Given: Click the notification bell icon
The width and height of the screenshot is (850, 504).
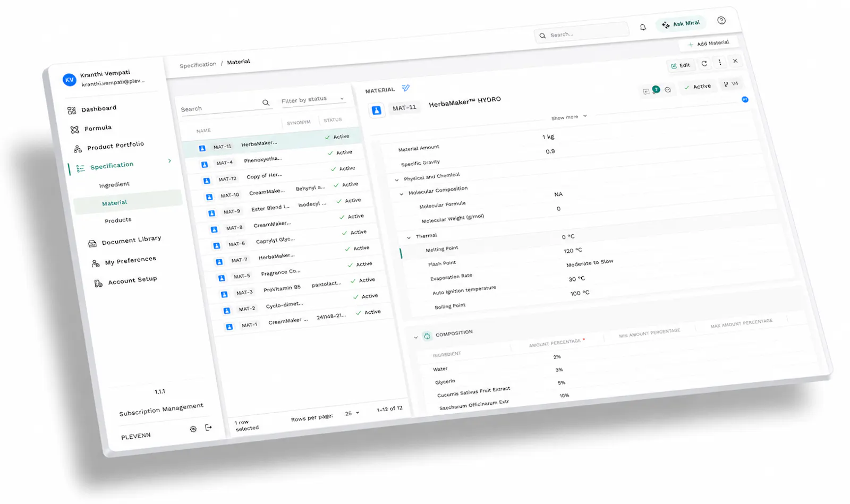Looking at the screenshot, I should pyautogui.click(x=643, y=27).
